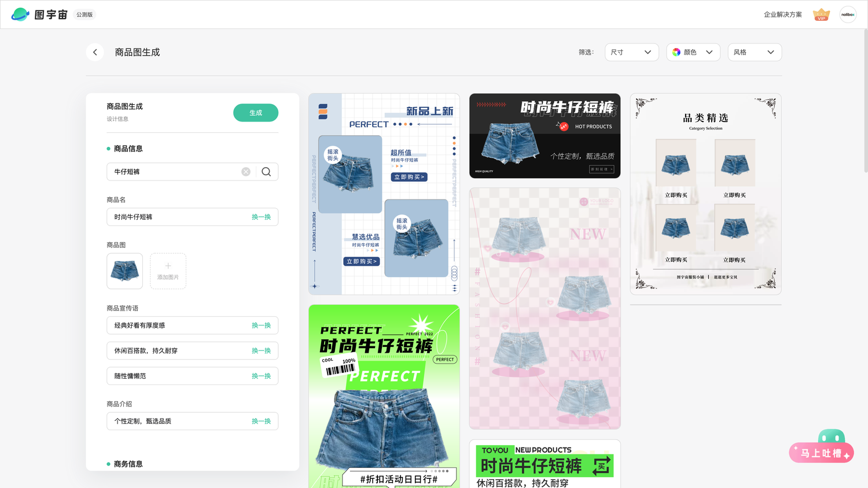Click the page vertical scrollbar
Image resolution: width=868 pixels, height=488 pixels.
866,101
